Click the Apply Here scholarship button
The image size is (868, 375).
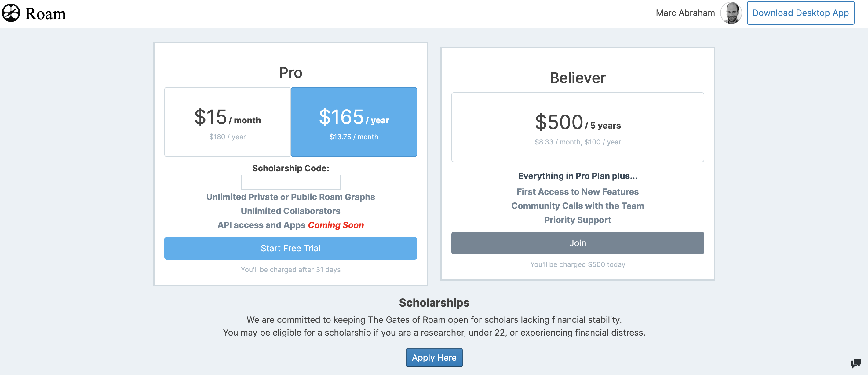click(x=434, y=358)
